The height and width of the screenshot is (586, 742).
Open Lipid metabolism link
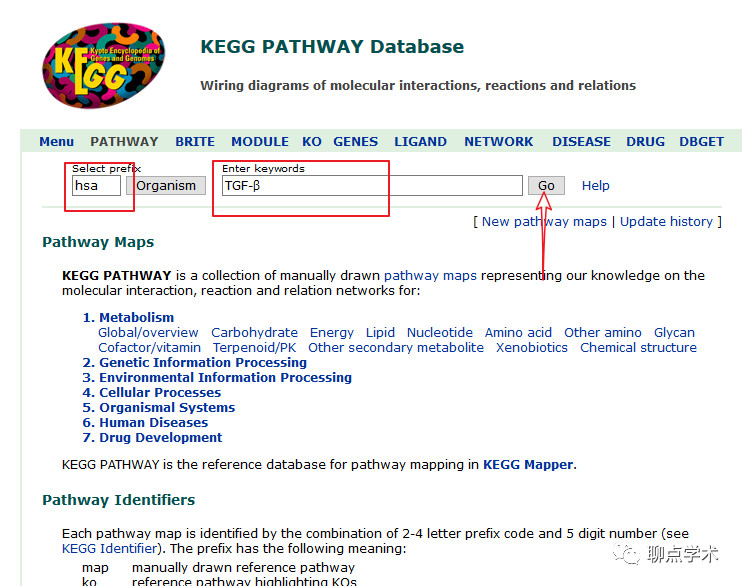click(380, 333)
